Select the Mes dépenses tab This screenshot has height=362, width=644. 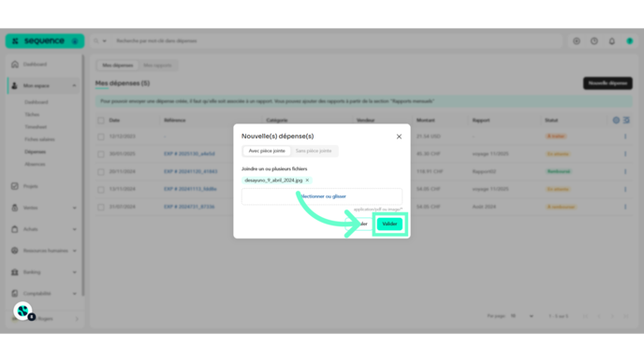118,65
